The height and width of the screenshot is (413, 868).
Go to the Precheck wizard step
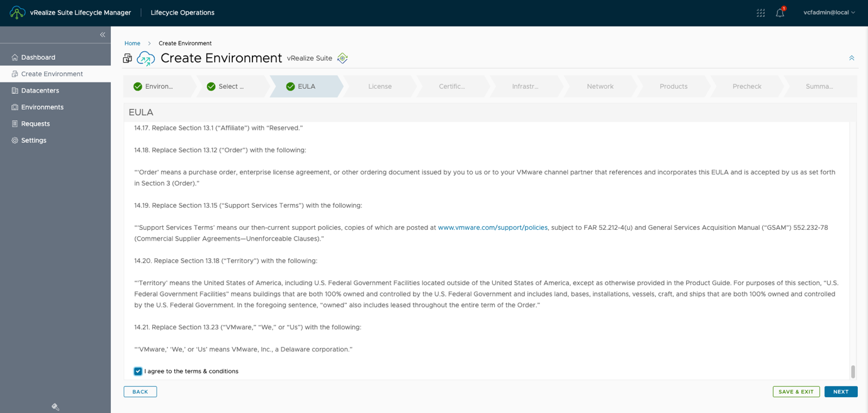pyautogui.click(x=747, y=86)
